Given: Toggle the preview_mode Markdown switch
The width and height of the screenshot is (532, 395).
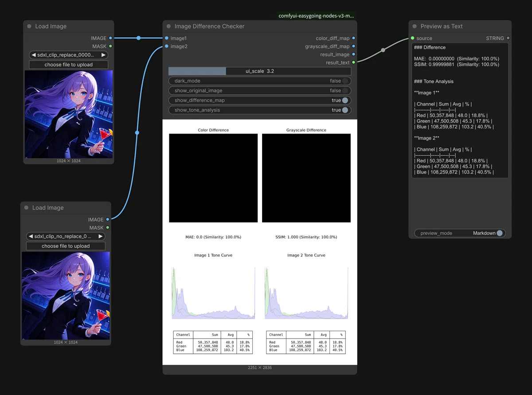Looking at the screenshot, I should pos(500,233).
